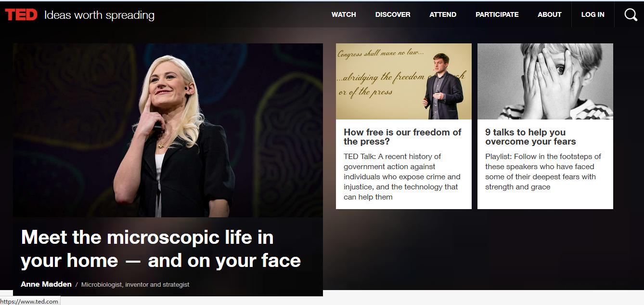Click headline "Meet the microscopic life in your home"
644x305 pixels.
pos(161,249)
